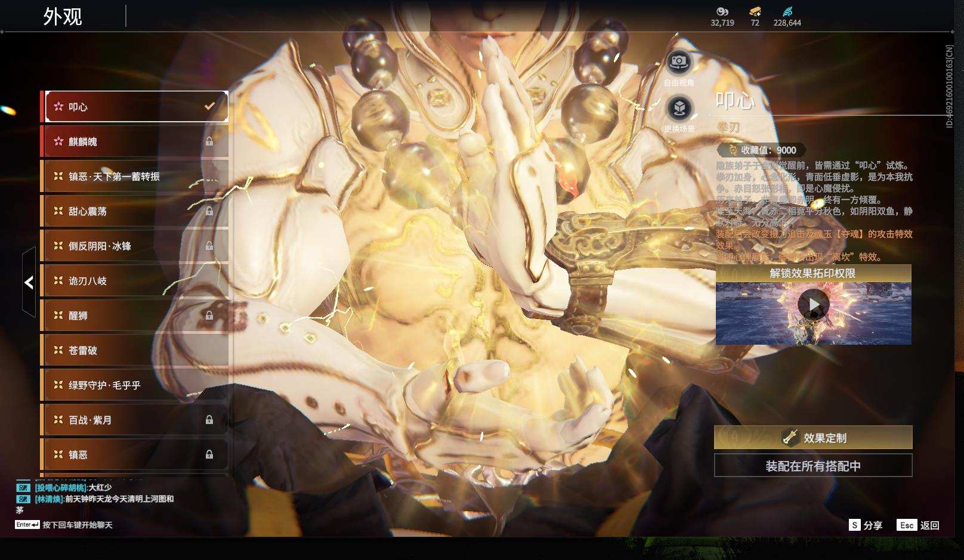The height and width of the screenshot is (560, 964).
Task: Choose 绿野守护·毛乎乎 from the list
Action: (x=134, y=385)
